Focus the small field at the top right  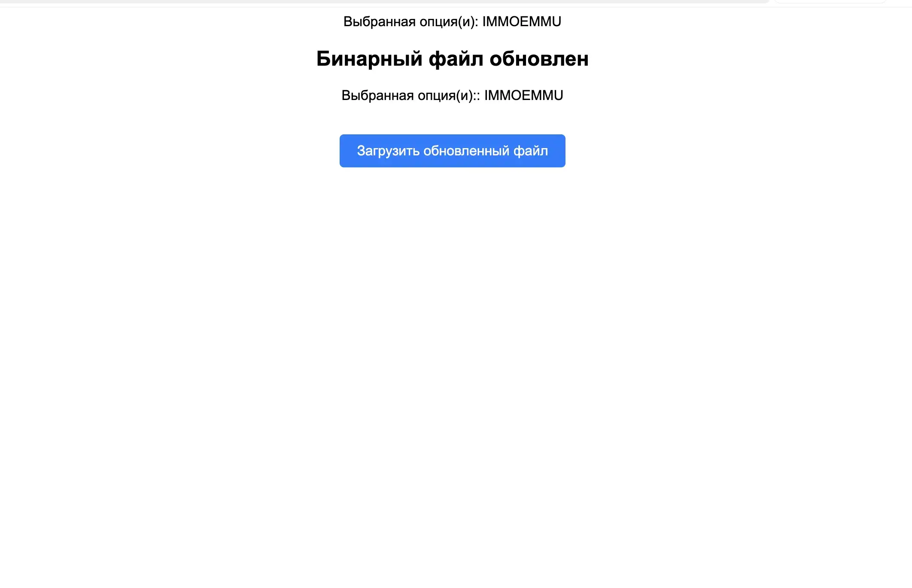[x=830, y=1]
